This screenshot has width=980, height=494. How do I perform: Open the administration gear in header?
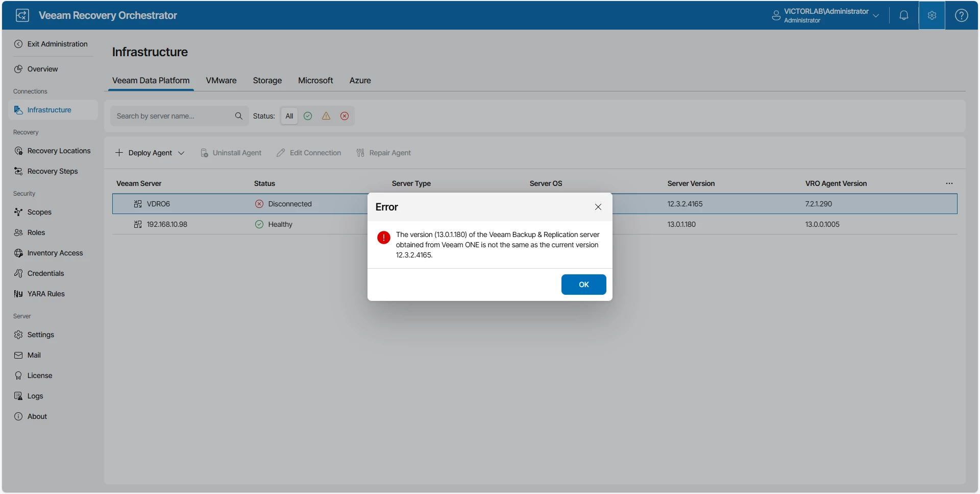932,15
